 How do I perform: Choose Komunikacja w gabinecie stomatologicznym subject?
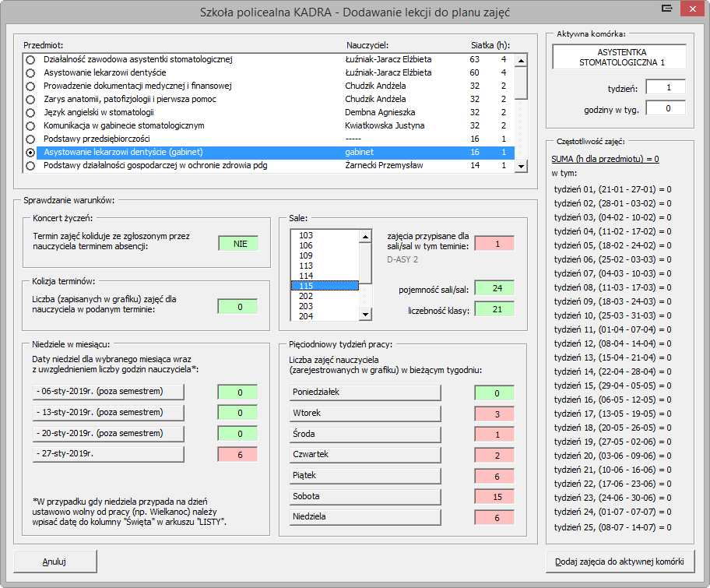tap(30, 125)
